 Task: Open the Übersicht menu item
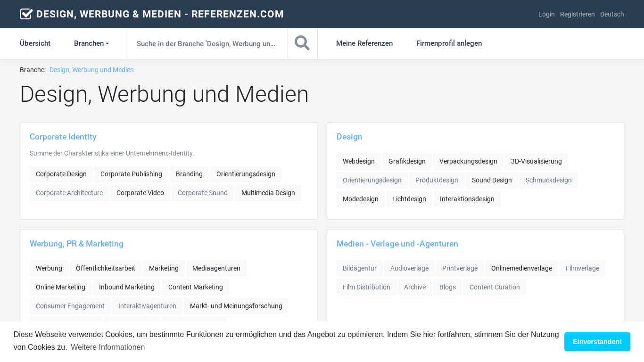click(x=35, y=43)
